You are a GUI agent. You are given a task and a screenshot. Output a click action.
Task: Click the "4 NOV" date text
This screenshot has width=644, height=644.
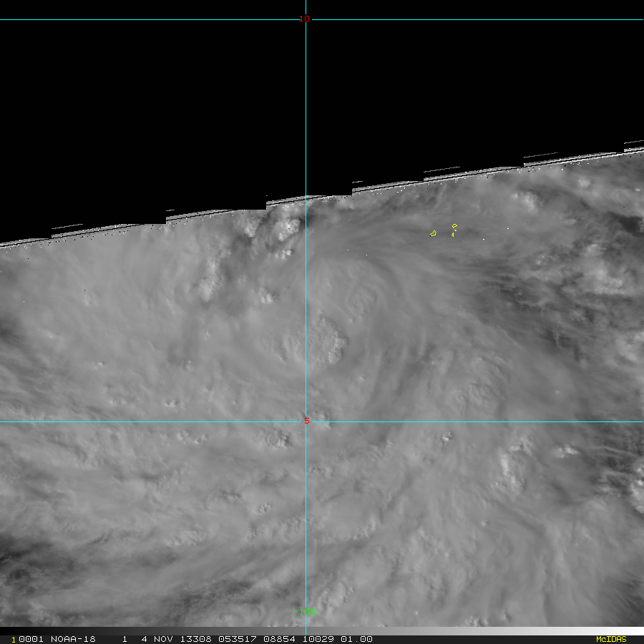tap(157, 639)
